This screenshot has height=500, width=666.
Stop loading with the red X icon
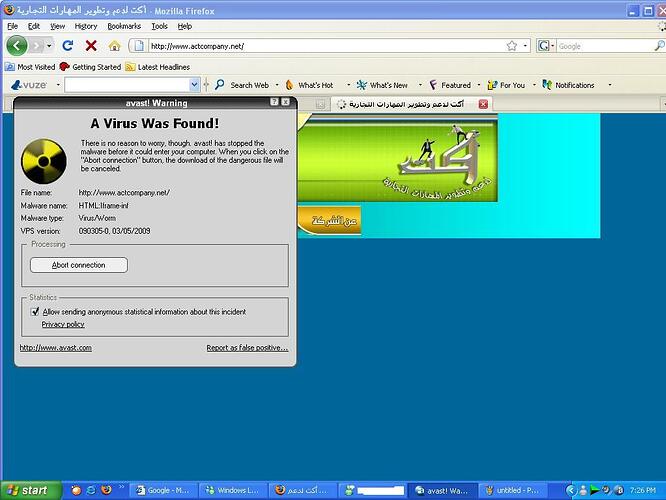[x=91, y=46]
